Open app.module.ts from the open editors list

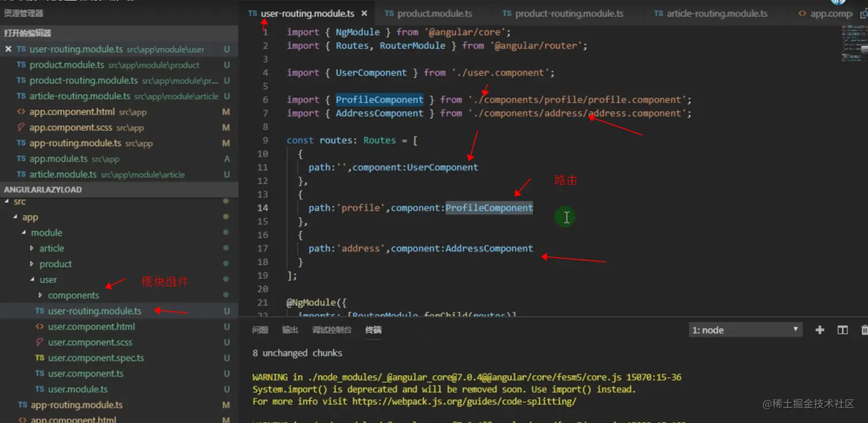pyautogui.click(x=119, y=158)
